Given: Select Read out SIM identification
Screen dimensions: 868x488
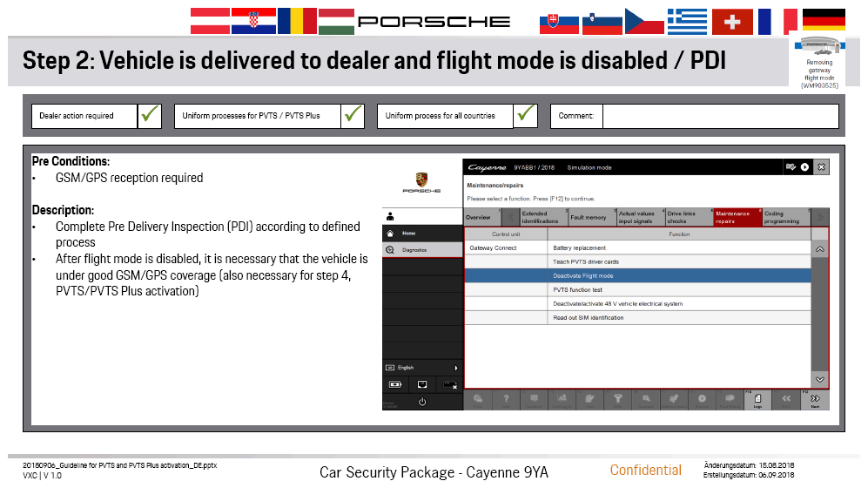Looking at the screenshot, I should pyautogui.click(x=679, y=317).
